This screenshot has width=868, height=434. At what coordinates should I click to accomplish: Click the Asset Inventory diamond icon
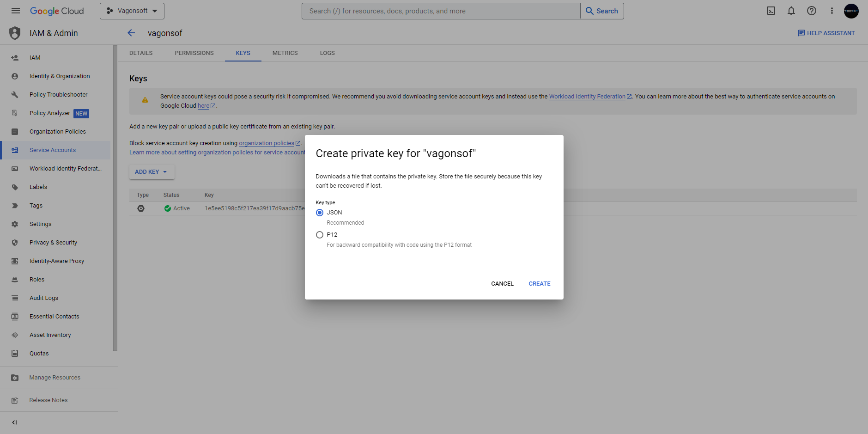pyautogui.click(x=15, y=335)
